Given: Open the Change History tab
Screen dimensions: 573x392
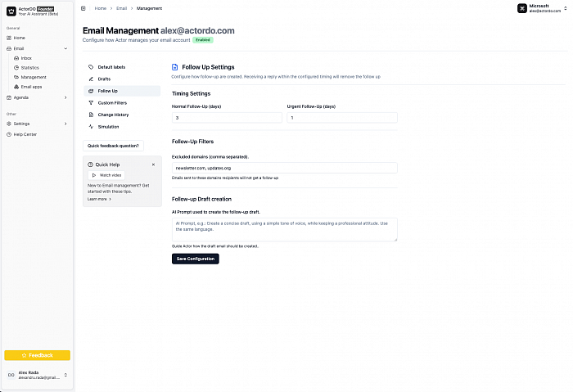Looking at the screenshot, I should click(113, 115).
